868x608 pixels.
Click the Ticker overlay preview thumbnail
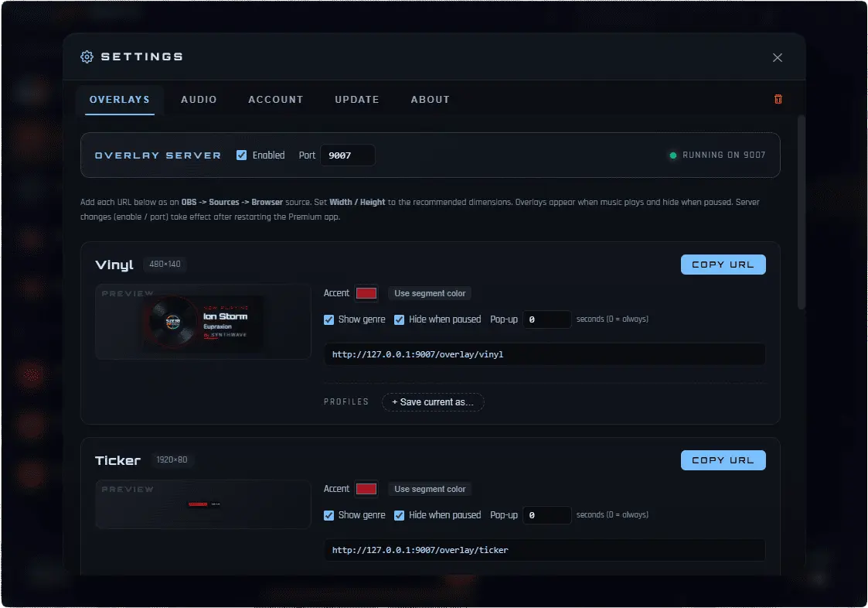tap(203, 504)
